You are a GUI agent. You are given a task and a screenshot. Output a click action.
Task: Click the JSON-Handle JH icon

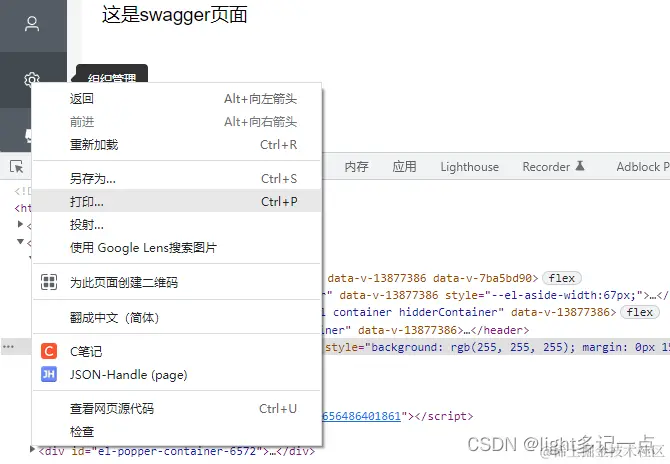point(49,374)
